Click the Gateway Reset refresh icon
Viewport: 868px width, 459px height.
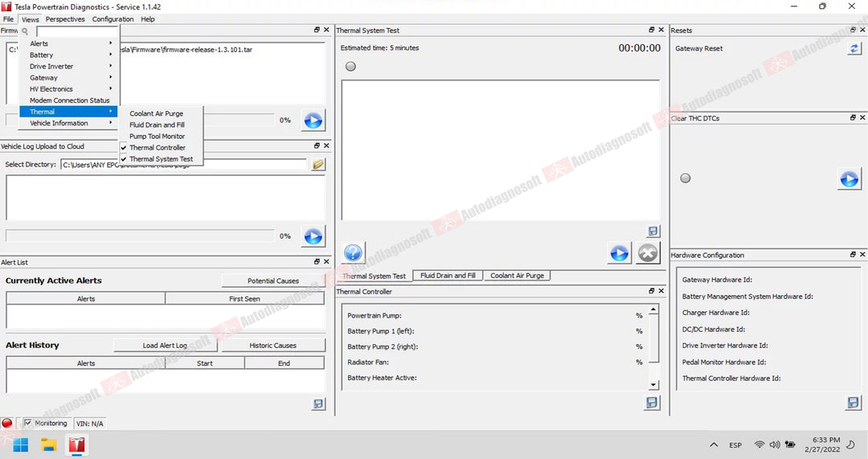(x=854, y=48)
